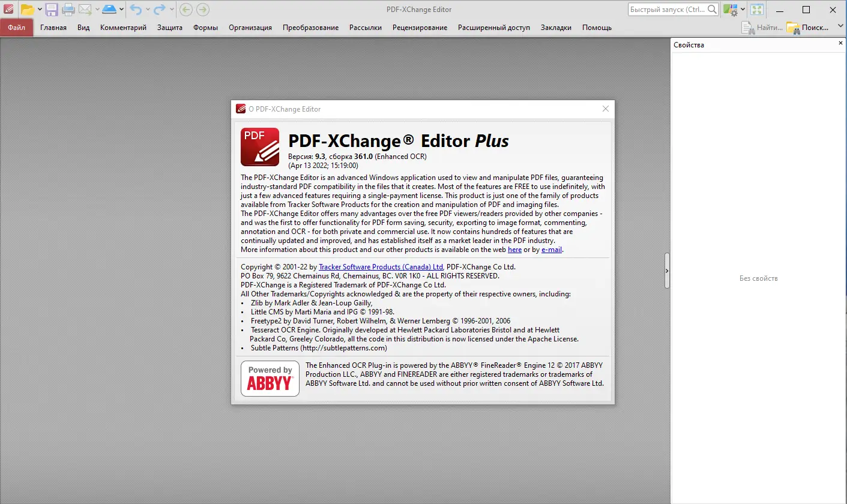The width and height of the screenshot is (847, 504).
Task: Click the 'Zlib by Mark Adler' list entry
Action: pos(312,303)
